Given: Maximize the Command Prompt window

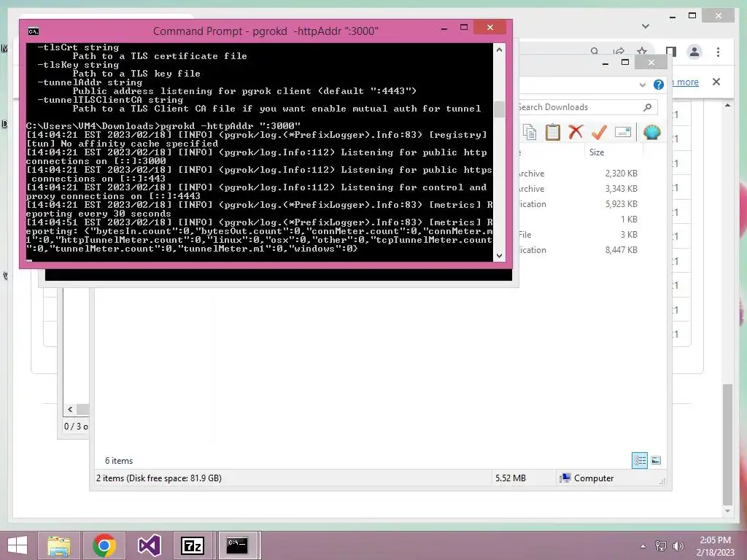Looking at the screenshot, I should (463, 28).
